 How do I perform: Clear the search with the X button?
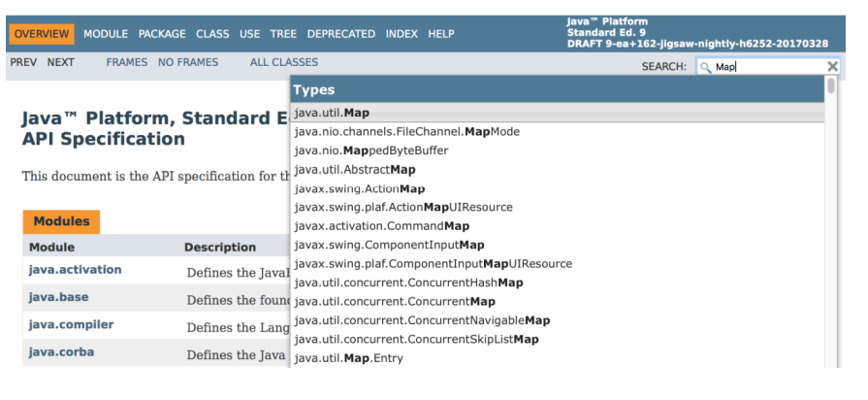pos(832,67)
